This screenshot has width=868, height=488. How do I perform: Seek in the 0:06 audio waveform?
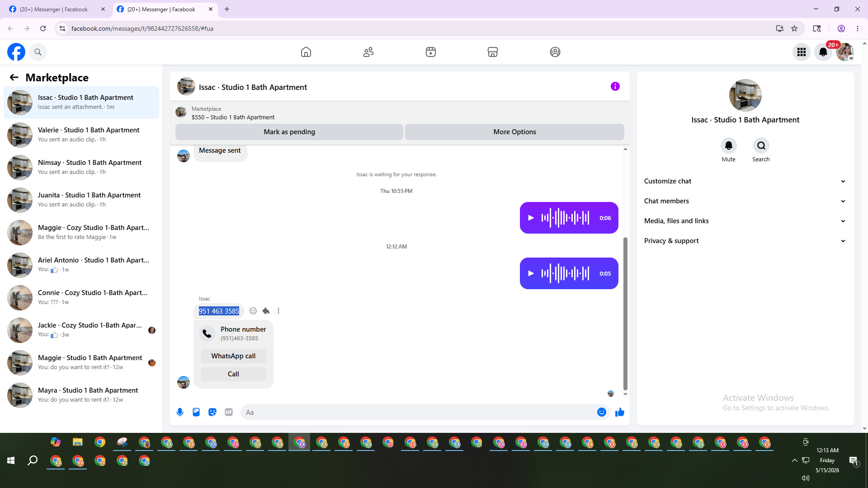[565, 218]
